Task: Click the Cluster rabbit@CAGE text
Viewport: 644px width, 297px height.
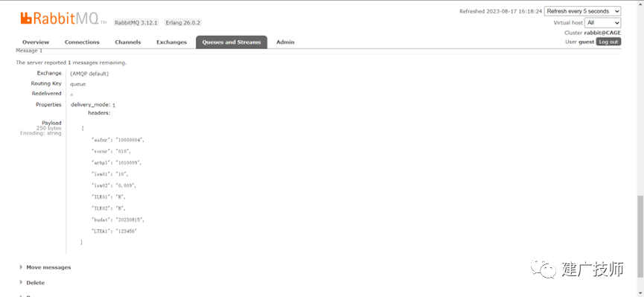Action: click(x=593, y=33)
